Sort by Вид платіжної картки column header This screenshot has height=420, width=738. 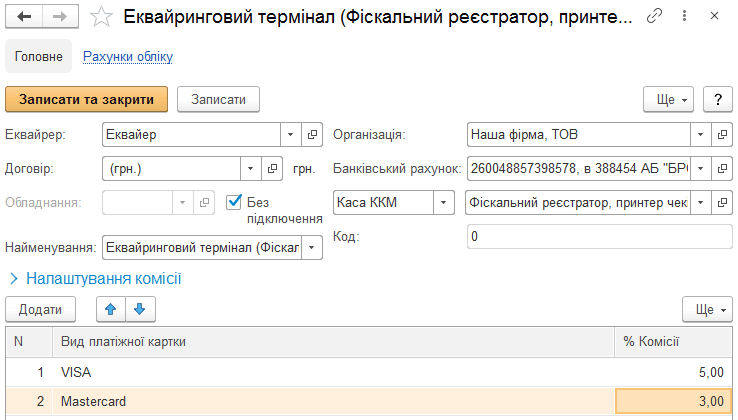pos(333,341)
